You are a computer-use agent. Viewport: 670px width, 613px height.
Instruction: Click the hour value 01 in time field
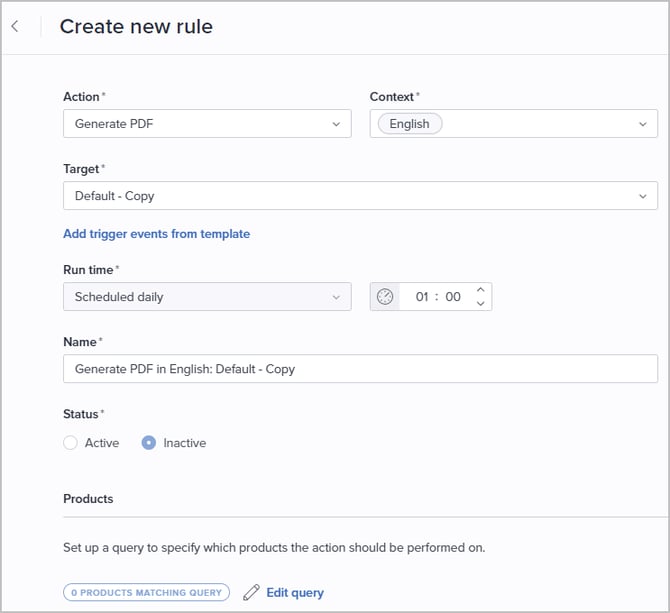(x=422, y=297)
